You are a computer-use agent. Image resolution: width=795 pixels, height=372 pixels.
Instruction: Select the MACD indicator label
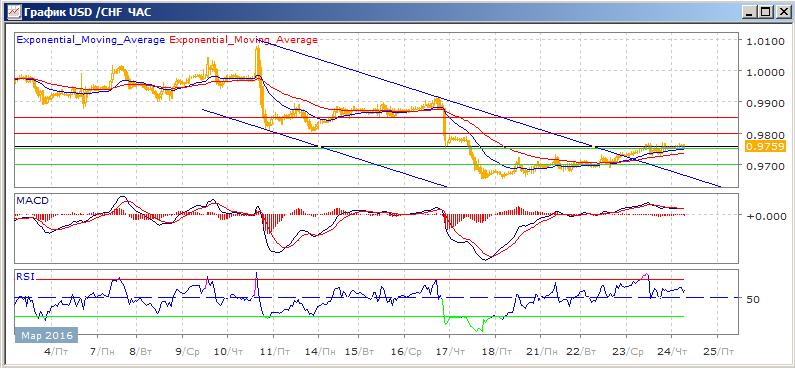point(32,201)
